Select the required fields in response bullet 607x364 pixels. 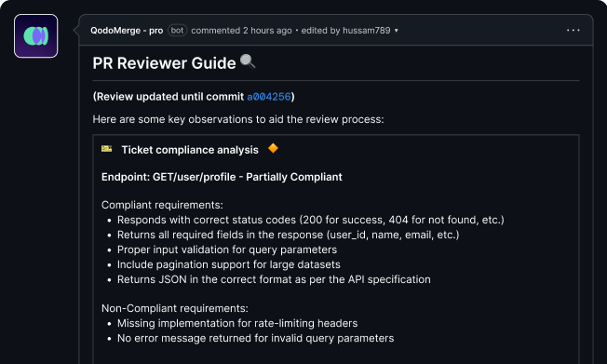(x=289, y=235)
